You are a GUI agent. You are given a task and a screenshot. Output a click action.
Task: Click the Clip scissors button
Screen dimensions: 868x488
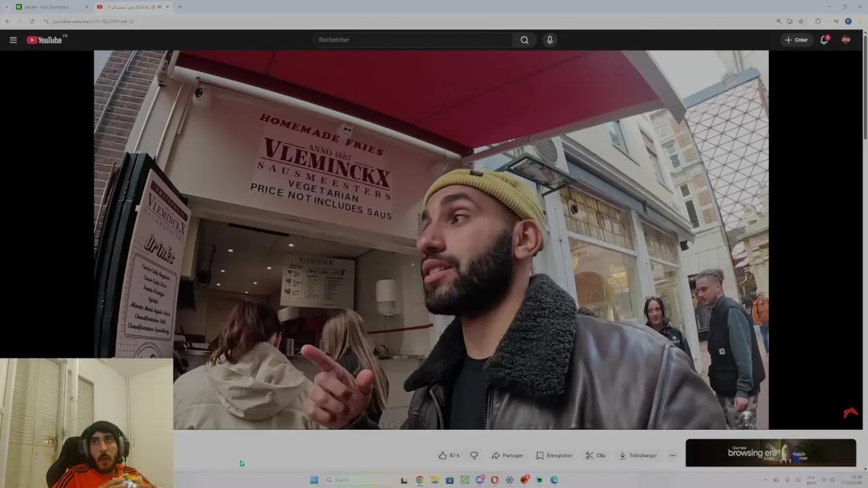tap(595, 455)
